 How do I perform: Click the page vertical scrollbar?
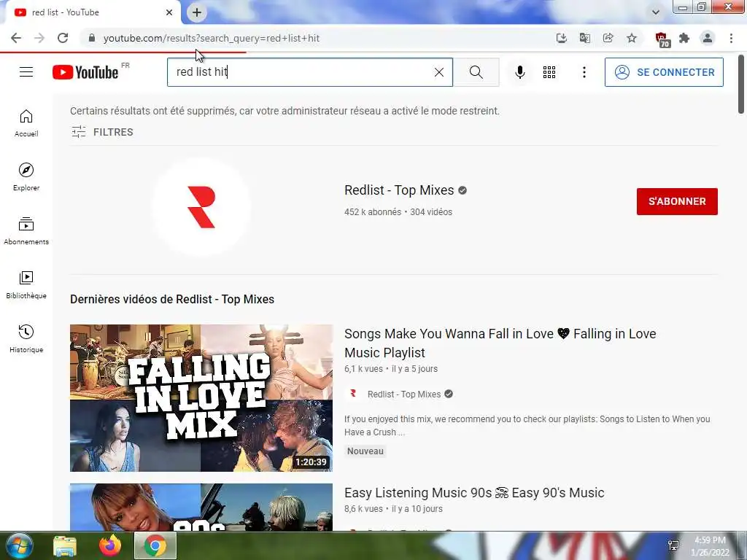[x=741, y=85]
